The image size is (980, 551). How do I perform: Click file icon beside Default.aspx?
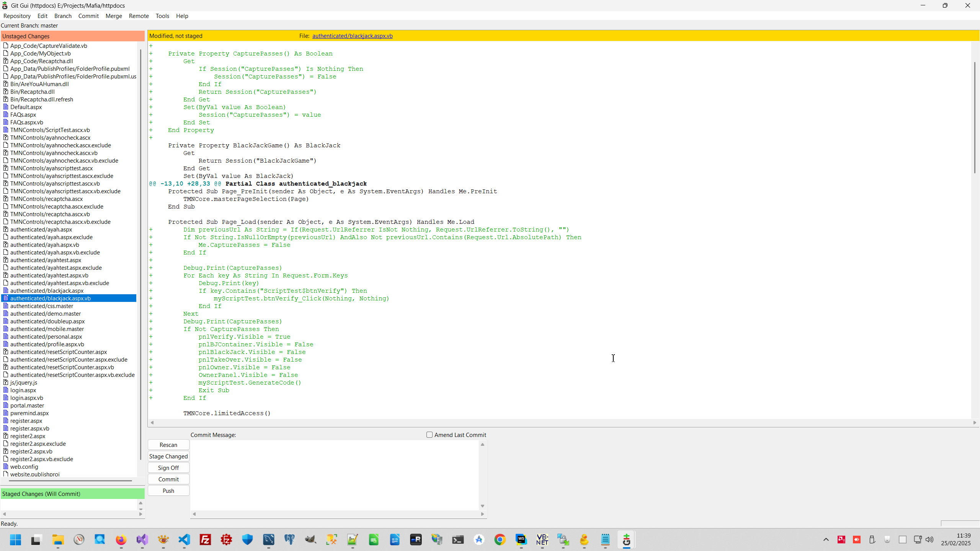coord(6,107)
